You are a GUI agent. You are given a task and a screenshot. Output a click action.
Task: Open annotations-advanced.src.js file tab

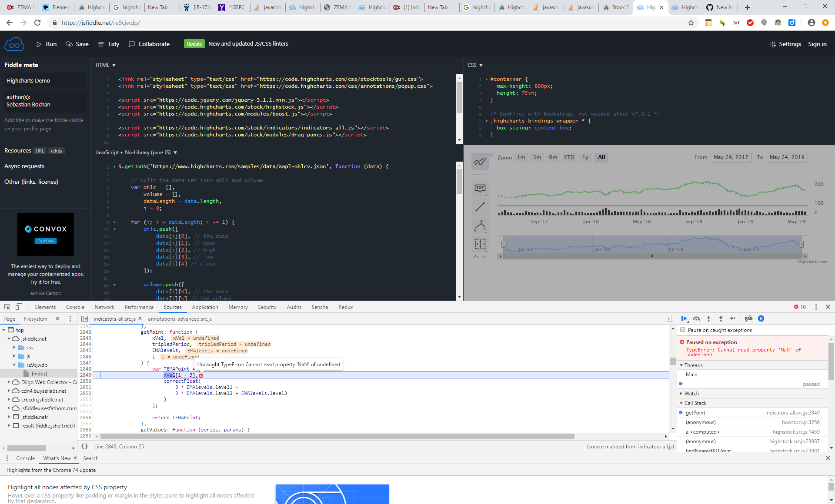click(180, 318)
